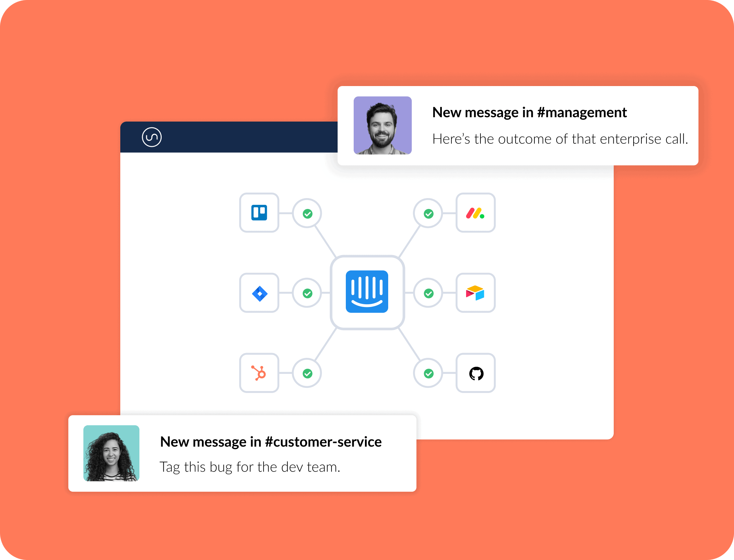Viewport: 734px width, 560px height.
Task: Select the Jira integration icon
Action: point(259,293)
